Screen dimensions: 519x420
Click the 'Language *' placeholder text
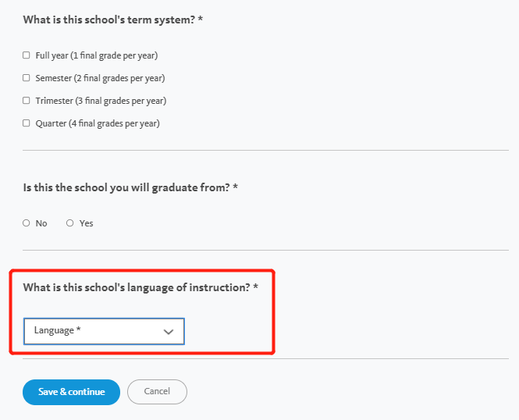pos(58,330)
